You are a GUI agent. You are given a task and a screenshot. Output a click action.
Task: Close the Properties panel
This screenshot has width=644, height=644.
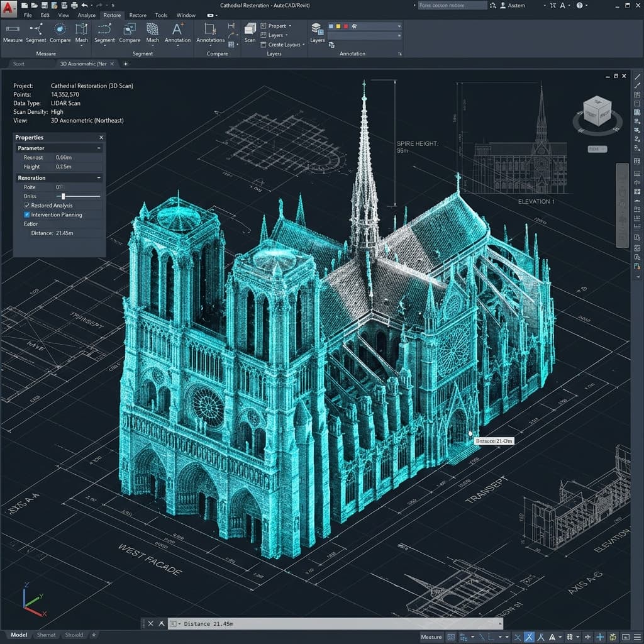[101, 137]
